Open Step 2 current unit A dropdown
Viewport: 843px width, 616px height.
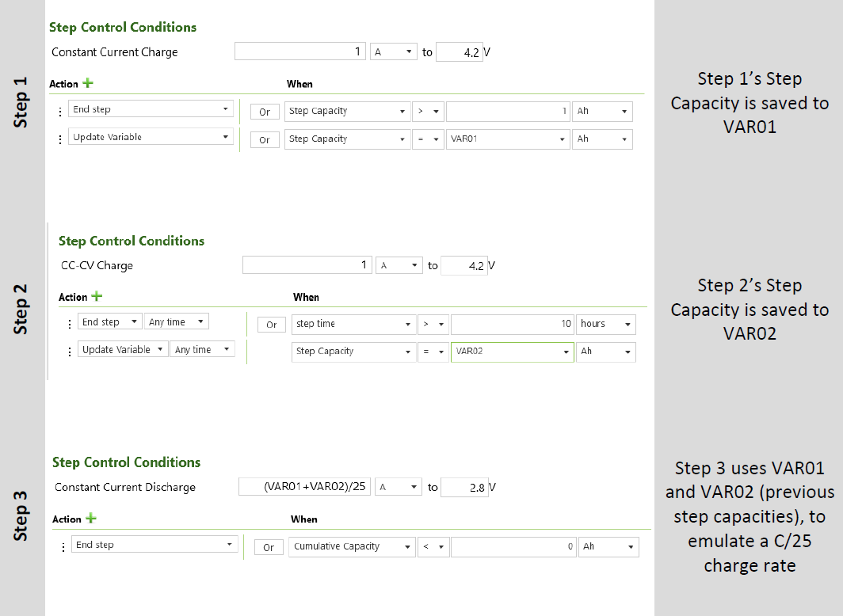[x=399, y=265]
